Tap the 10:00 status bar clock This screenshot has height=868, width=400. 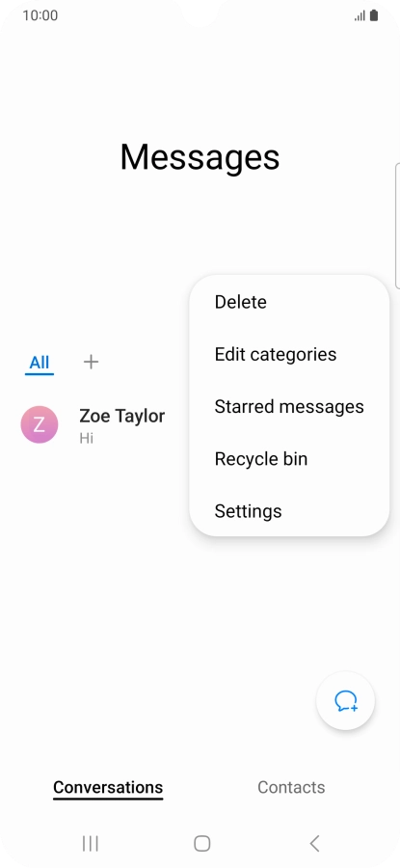click(x=40, y=15)
